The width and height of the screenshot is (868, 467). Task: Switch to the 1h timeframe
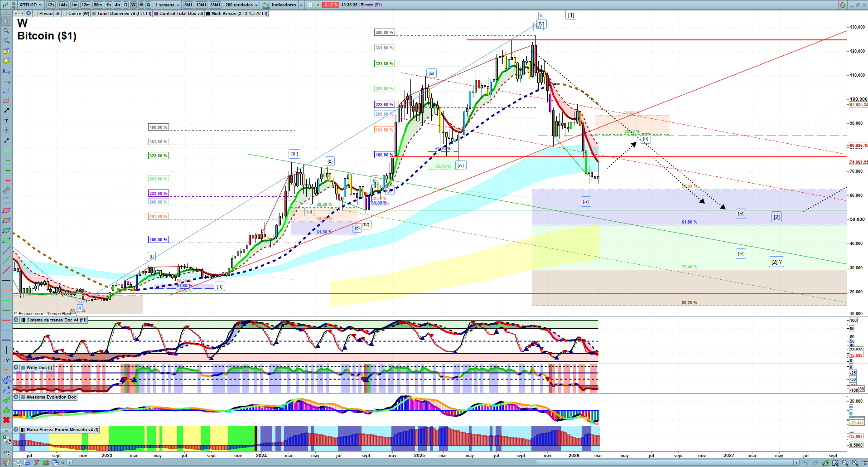[x=108, y=5]
